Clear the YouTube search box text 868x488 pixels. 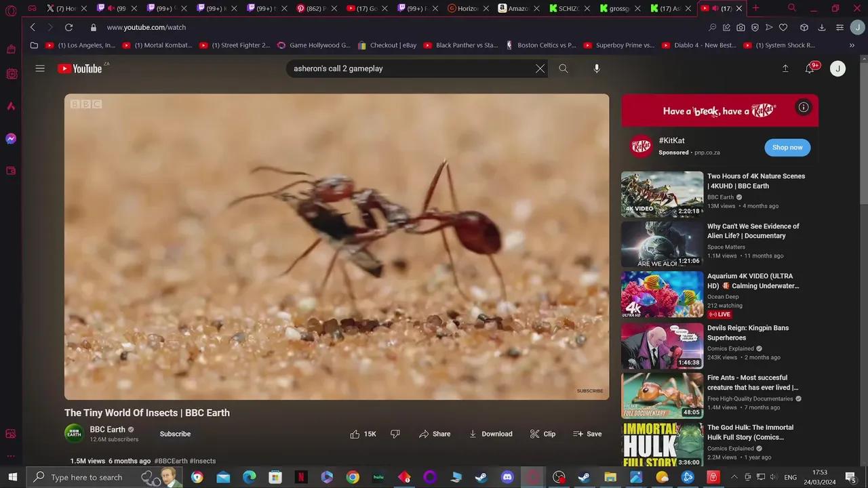[x=540, y=68]
